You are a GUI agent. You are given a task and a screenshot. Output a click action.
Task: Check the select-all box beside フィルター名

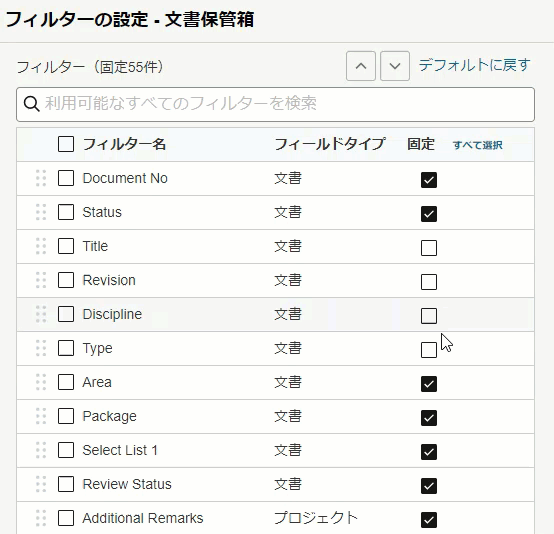[66, 144]
